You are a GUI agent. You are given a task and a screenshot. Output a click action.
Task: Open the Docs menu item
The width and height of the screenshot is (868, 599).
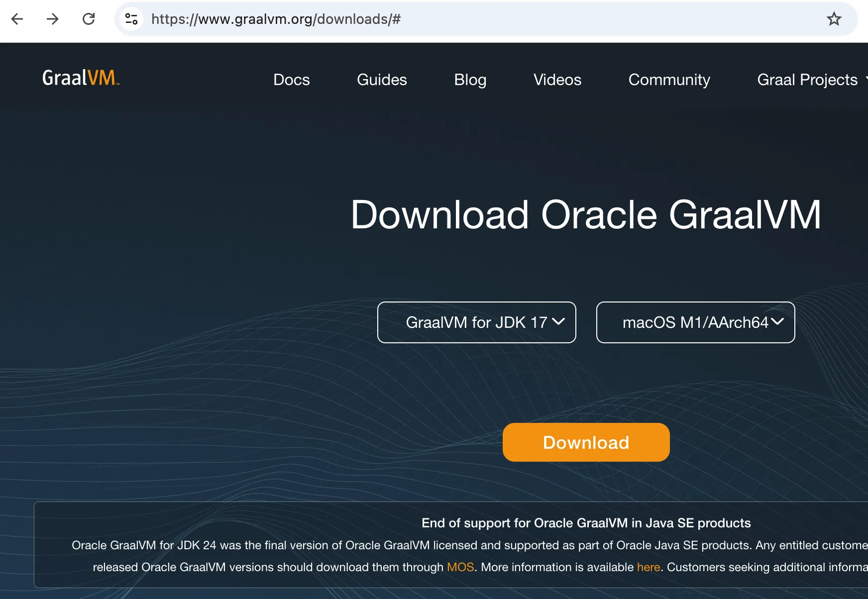(291, 80)
